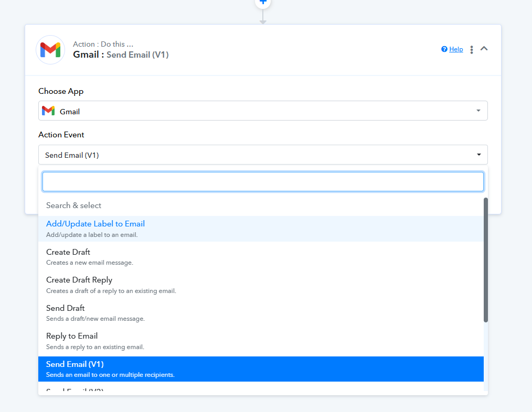Focus the action event search box
This screenshot has height=412, width=532.
pyautogui.click(x=263, y=181)
